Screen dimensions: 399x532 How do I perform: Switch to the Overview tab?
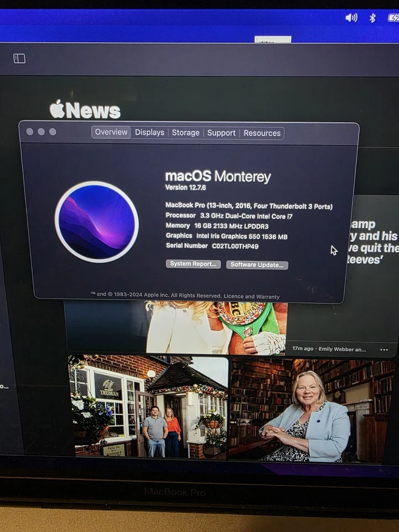pyautogui.click(x=111, y=132)
